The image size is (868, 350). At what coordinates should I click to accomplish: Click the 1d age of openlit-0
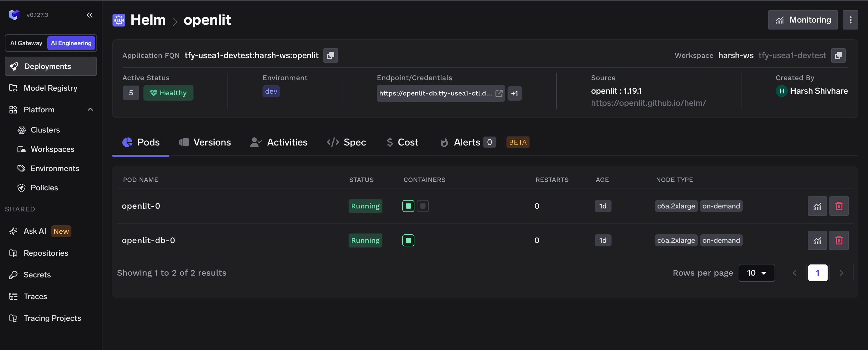[602, 206]
